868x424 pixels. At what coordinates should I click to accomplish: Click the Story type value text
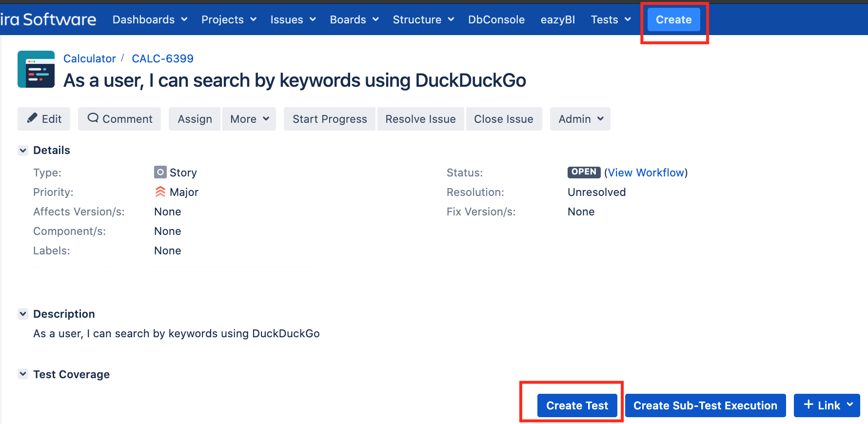183,173
